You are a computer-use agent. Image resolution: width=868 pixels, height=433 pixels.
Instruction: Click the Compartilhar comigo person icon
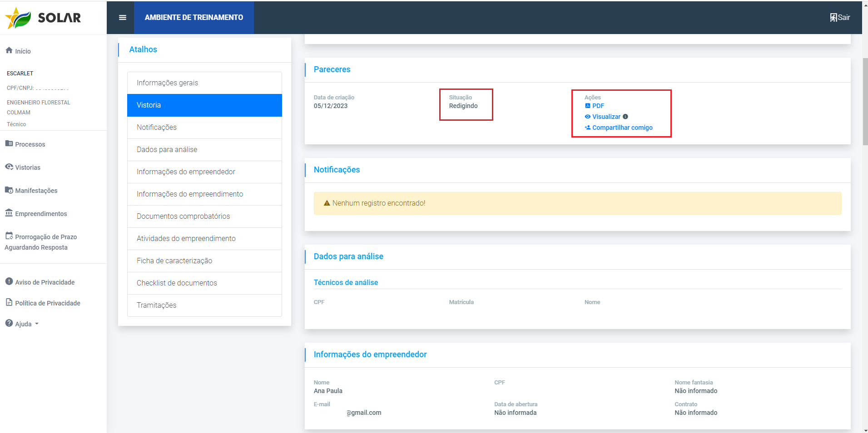[x=588, y=128]
